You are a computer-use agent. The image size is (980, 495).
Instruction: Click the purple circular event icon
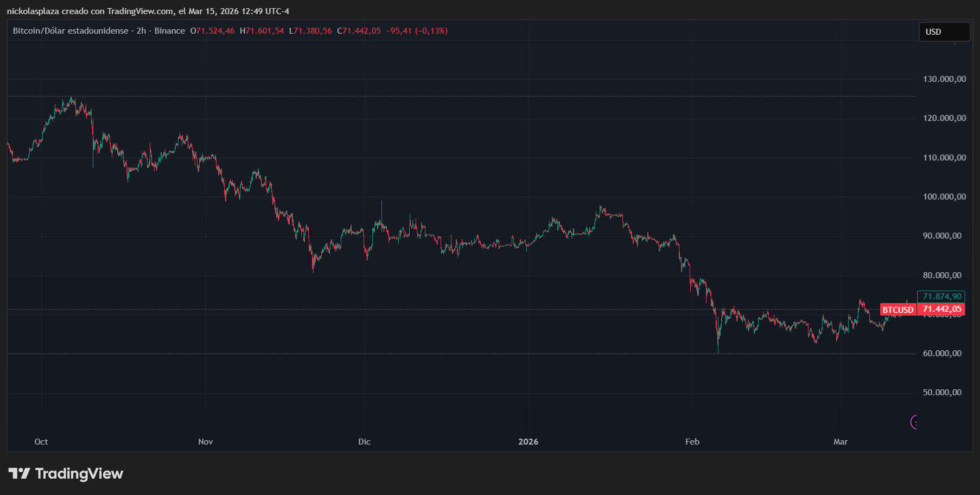(x=914, y=422)
